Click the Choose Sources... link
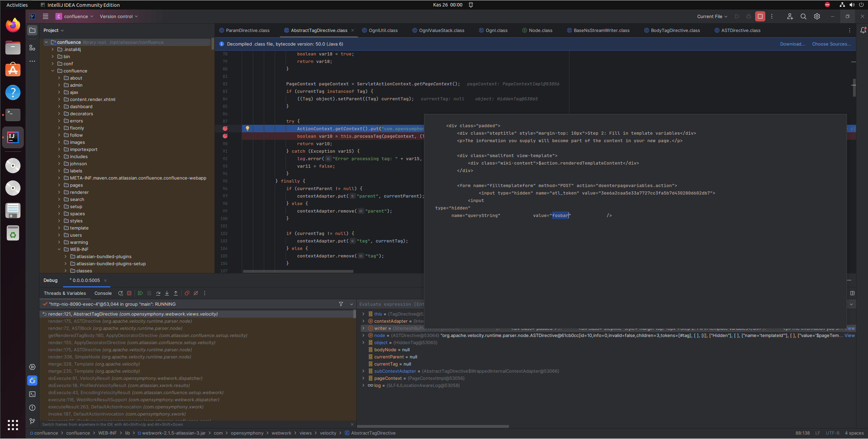868x439 pixels. pos(831,44)
